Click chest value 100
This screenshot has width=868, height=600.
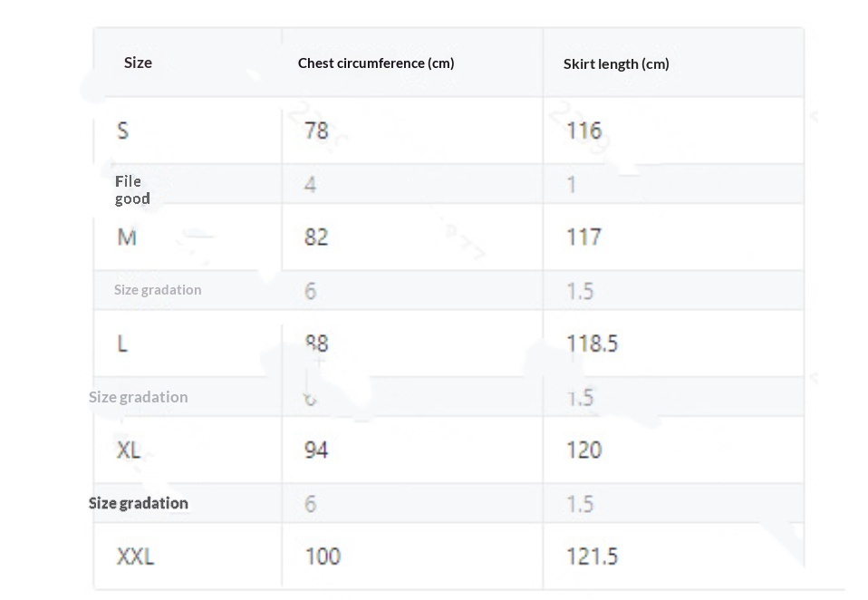[x=323, y=556]
